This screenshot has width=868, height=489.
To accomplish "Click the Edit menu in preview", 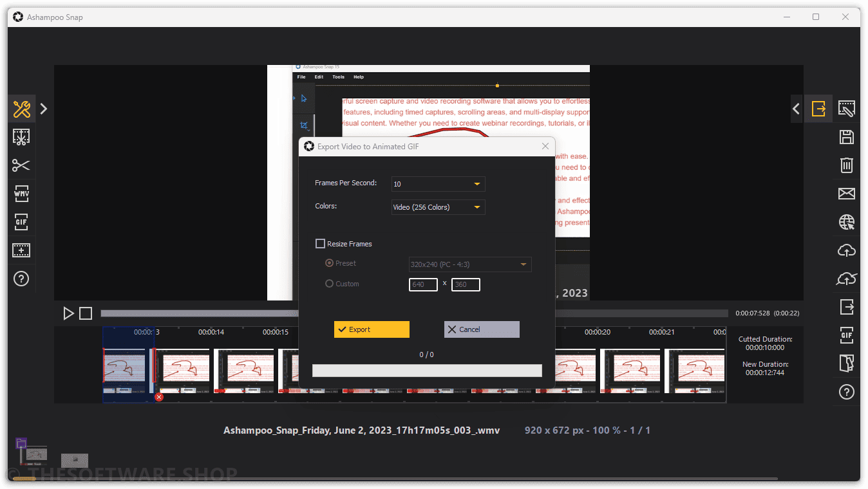I will pyautogui.click(x=319, y=77).
